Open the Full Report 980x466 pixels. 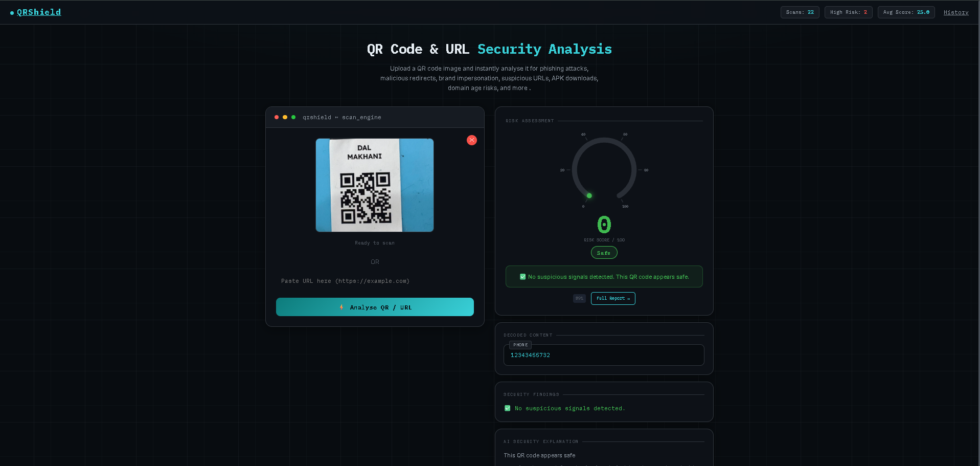613,298
